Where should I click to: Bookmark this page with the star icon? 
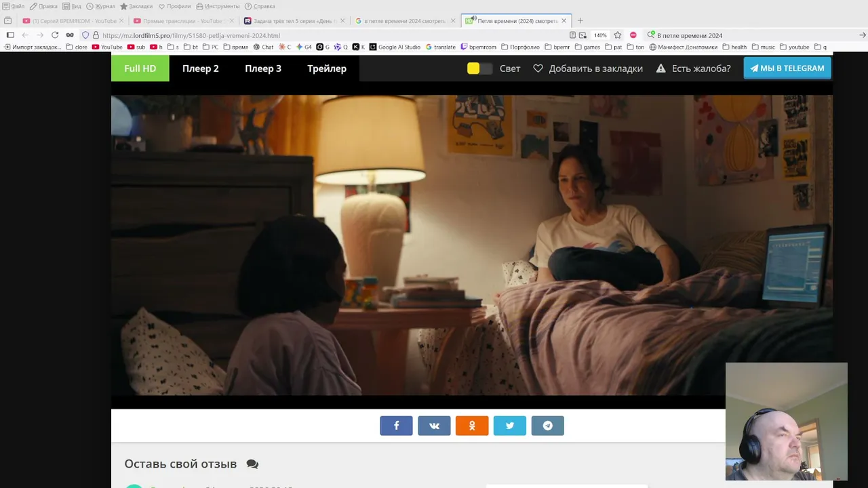[x=618, y=35]
